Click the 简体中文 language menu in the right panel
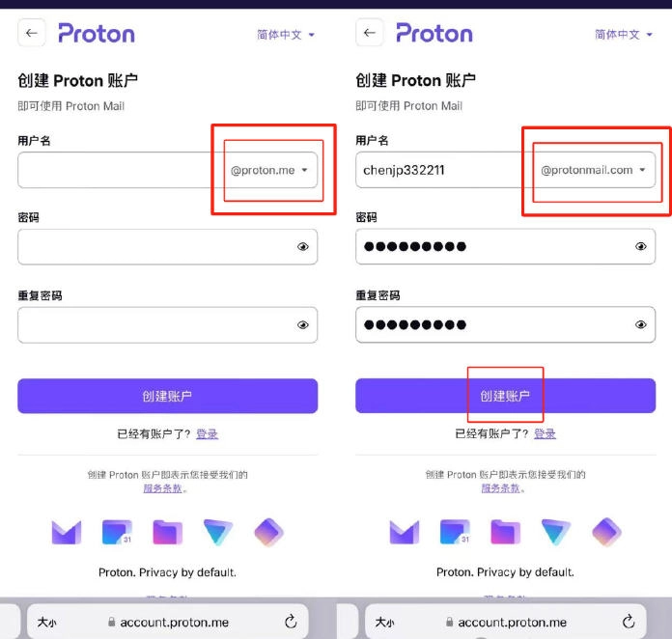 coord(624,35)
